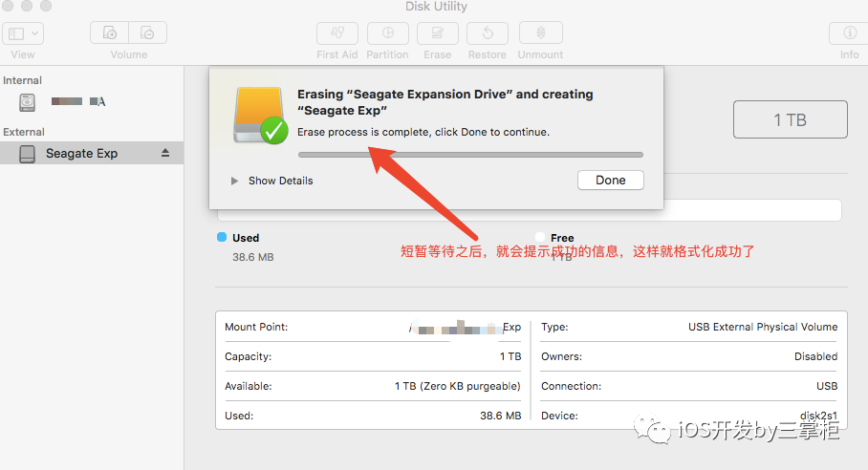The height and width of the screenshot is (470, 868).
Task: Click the 1 TB (Zero KB purgeable) value
Action: tap(458, 386)
